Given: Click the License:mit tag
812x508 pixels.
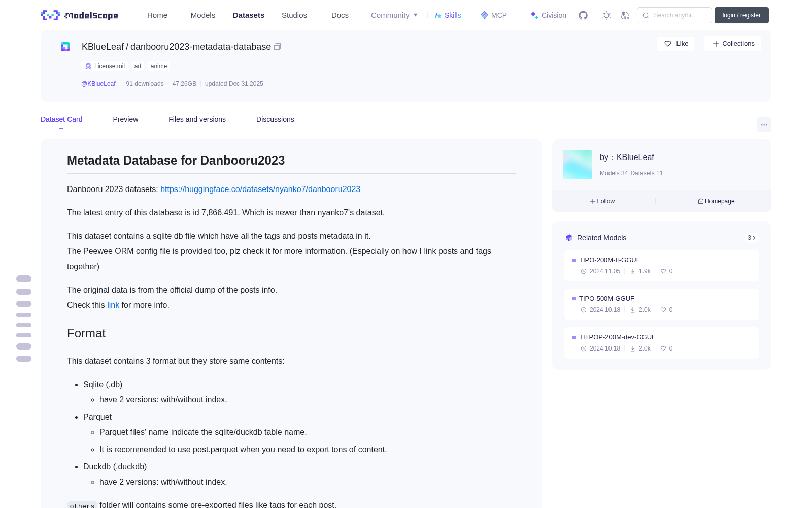Looking at the screenshot, I should click(x=105, y=66).
